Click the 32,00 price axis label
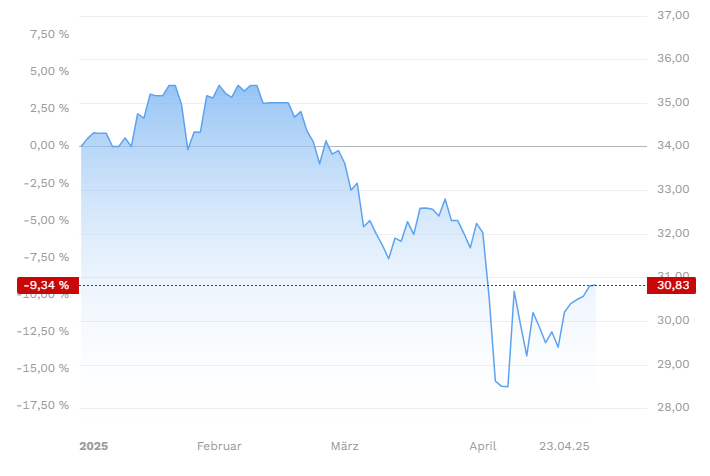This screenshot has width=710, height=476. [x=673, y=233]
